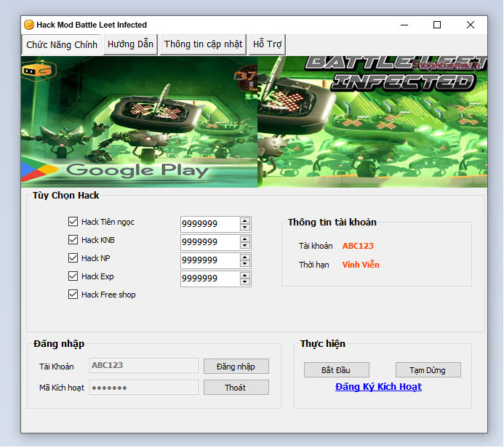Switch to the Hướng Dẫn tab

pos(130,44)
